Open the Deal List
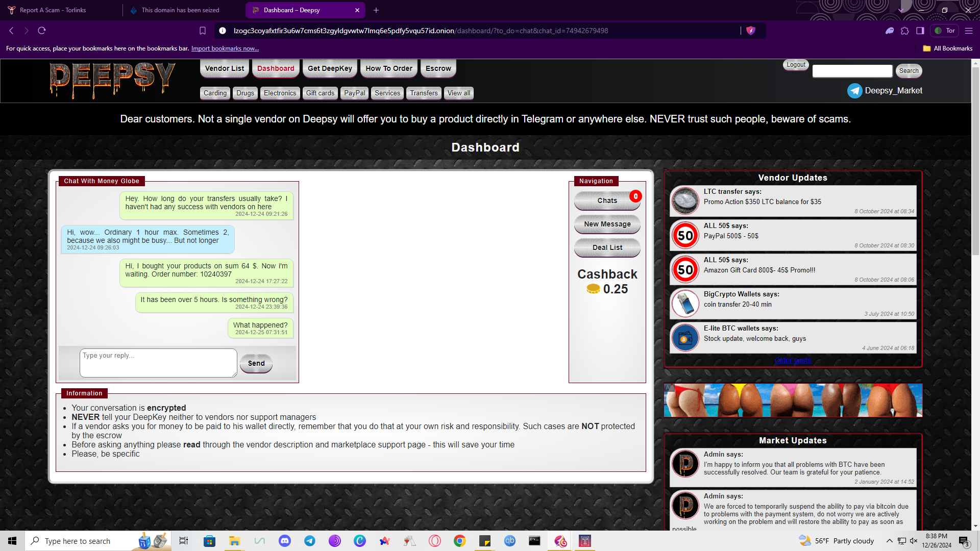The height and width of the screenshot is (551, 980). click(x=607, y=247)
